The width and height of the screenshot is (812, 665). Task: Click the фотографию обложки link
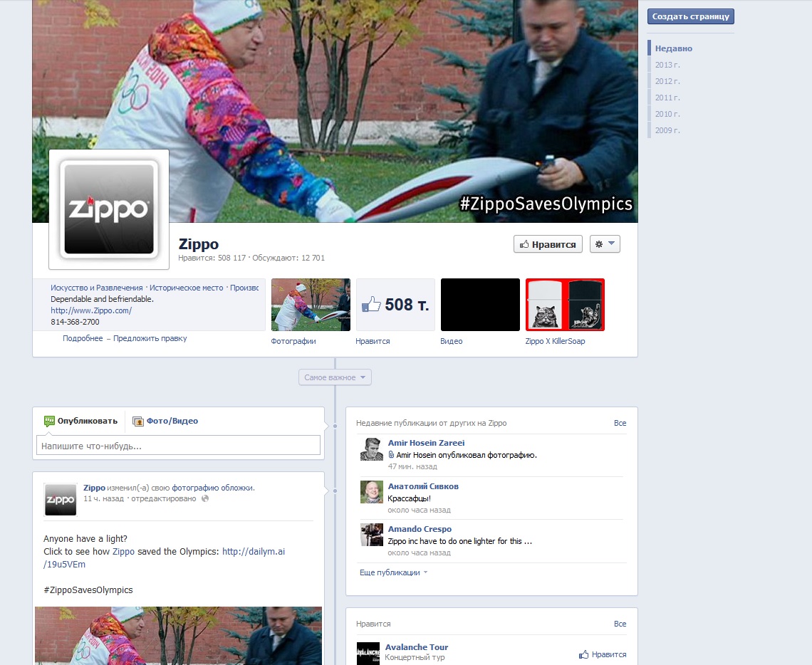212,488
